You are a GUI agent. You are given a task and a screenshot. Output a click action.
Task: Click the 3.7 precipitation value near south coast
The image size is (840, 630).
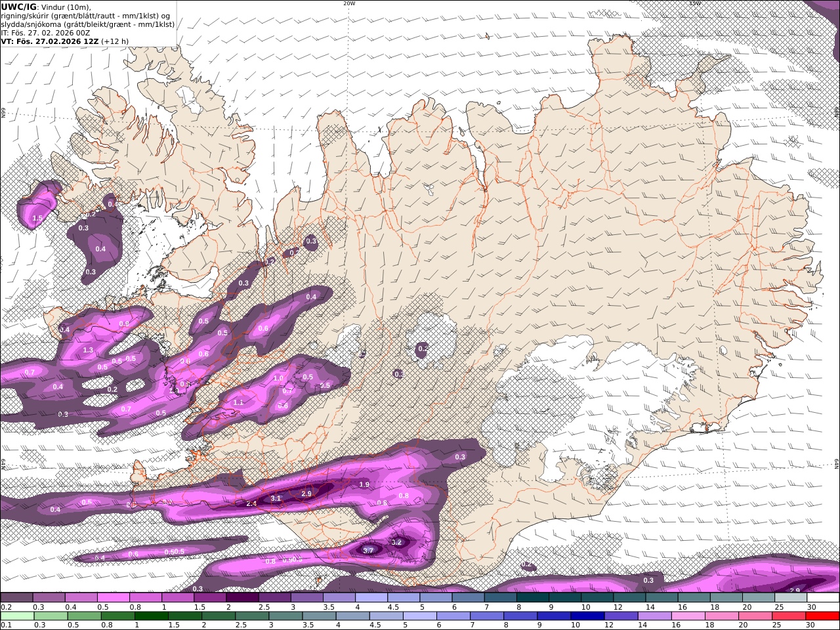click(368, 551)
